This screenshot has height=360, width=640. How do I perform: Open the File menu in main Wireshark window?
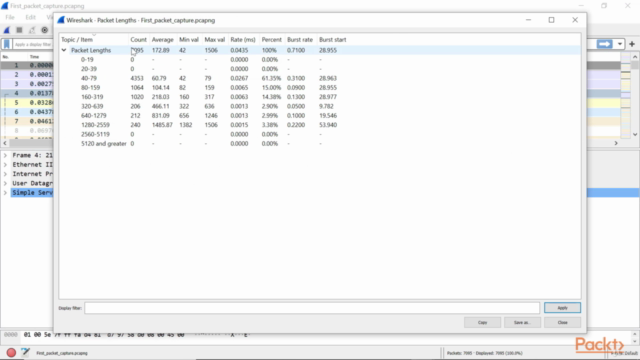pos(10,17)
